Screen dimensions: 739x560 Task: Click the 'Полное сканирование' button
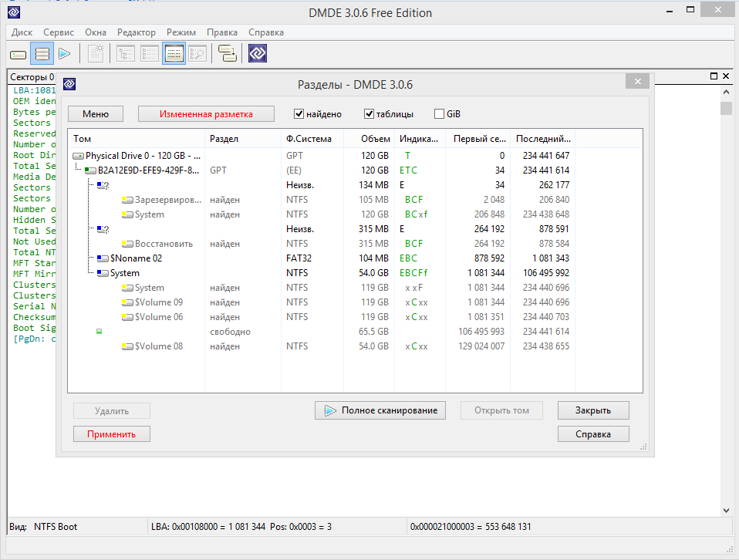pyautogui.click(x=380, y=410)
